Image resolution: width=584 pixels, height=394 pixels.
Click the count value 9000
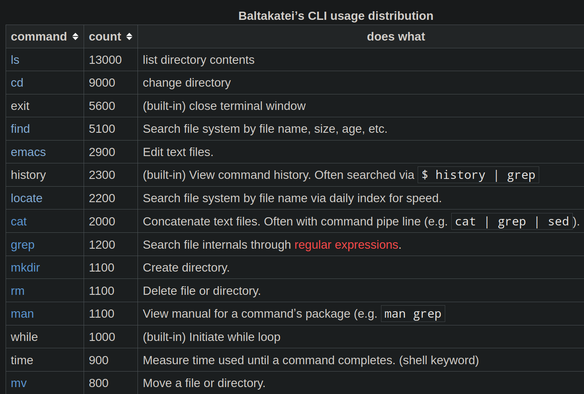tap(102, 83)
